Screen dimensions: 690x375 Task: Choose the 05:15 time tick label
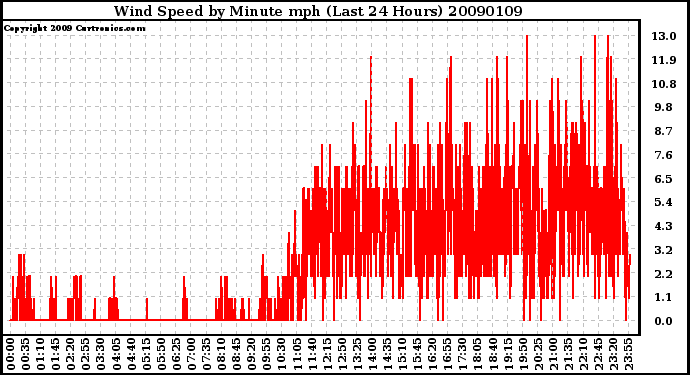pos(146,354)
